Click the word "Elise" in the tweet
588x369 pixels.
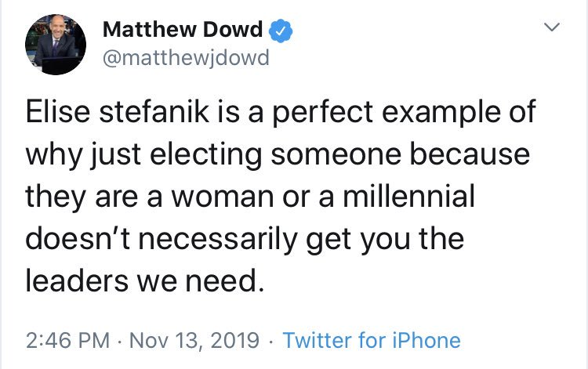(55, 111)
